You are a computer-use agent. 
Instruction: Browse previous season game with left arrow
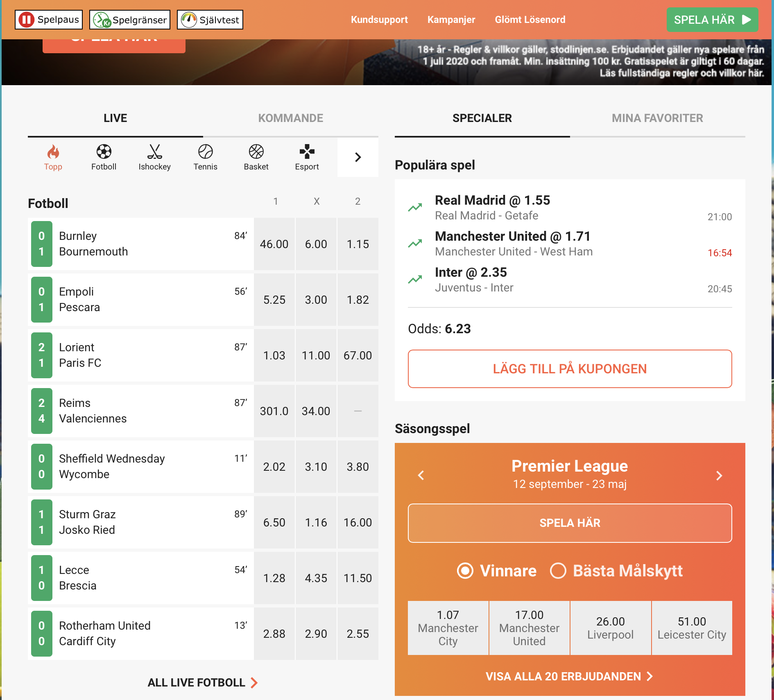tap(421, 476)
